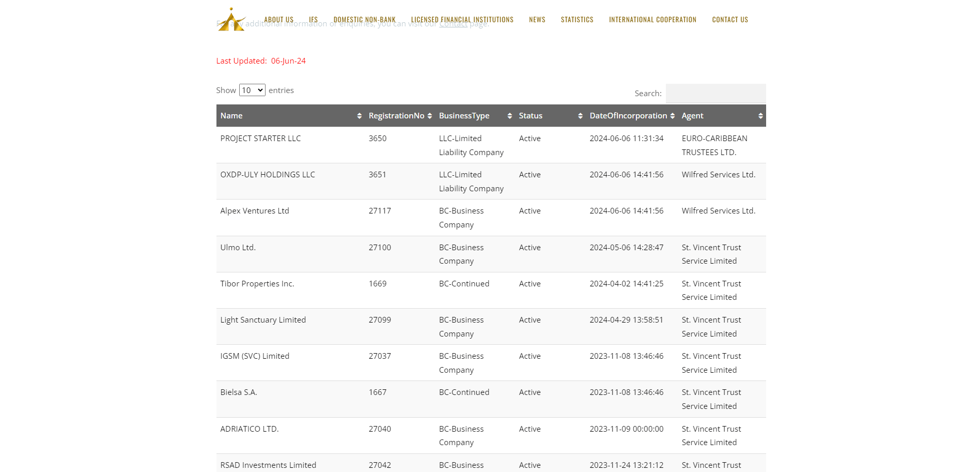Image resolution: width=980 pixels, height=472 pixels.
Task: Sort by Status column arrows
Action: pyautogui.click(x=580, y=116)
